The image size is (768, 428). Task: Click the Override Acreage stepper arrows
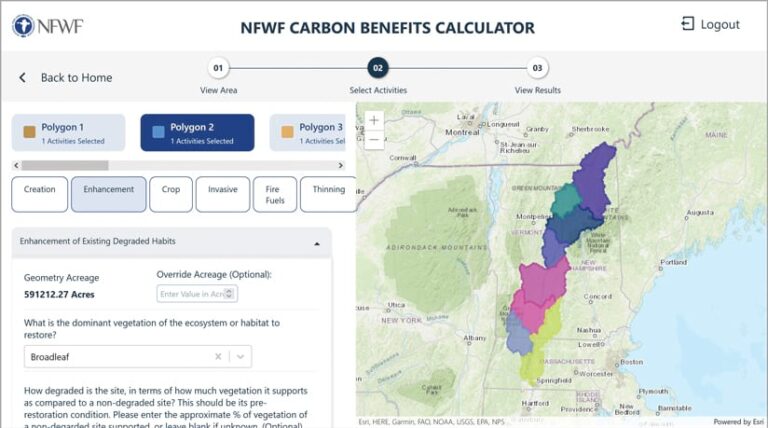tap(231, 293)
